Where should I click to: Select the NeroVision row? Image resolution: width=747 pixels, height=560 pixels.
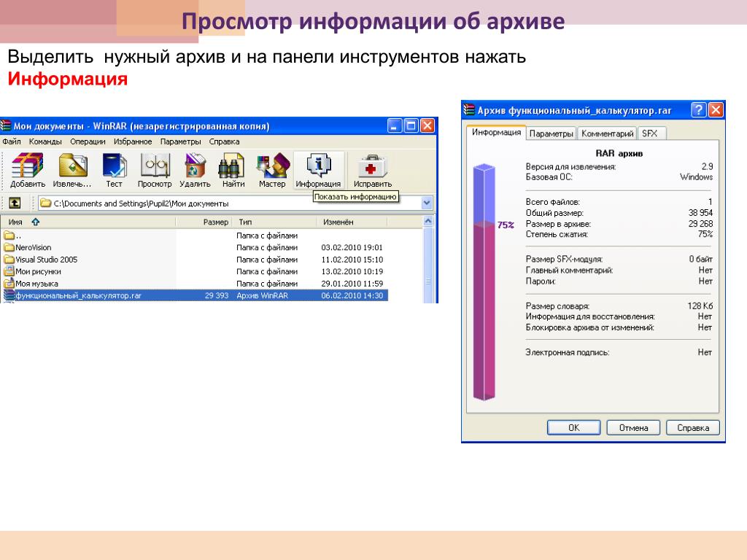tap(194, 247)
